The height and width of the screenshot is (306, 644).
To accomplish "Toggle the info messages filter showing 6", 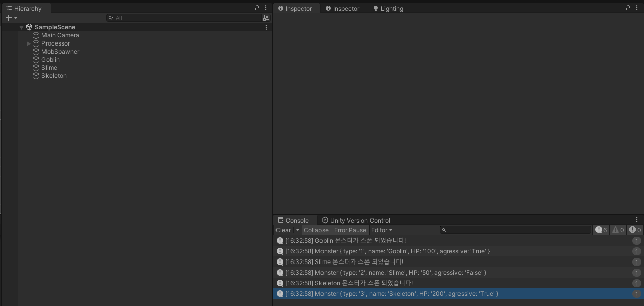I will [x=601, y=230].
